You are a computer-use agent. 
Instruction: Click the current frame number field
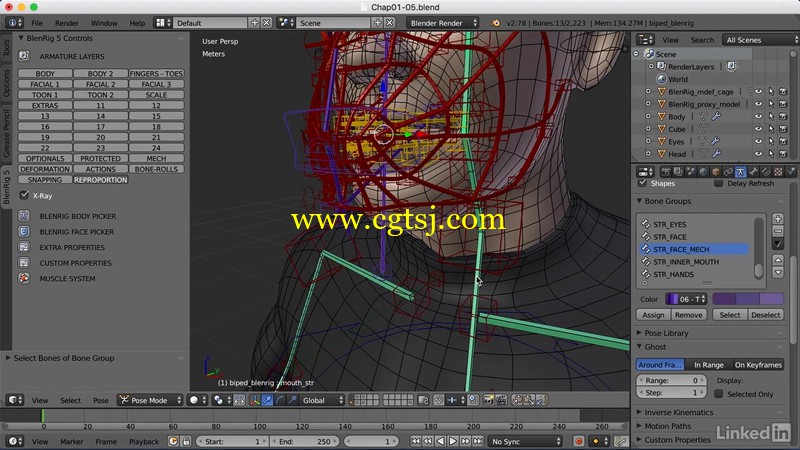pos(373,441)
